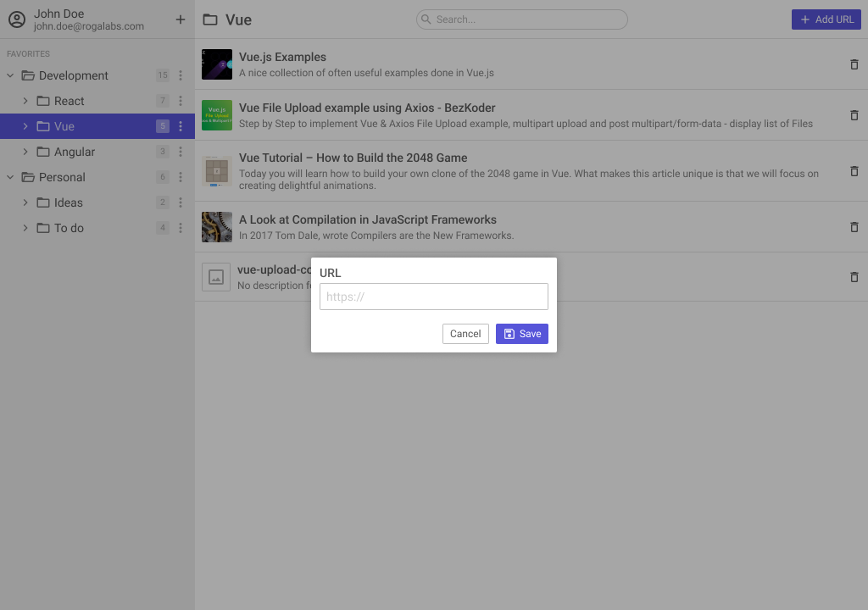The width and height of the screenshot is (868, 610).
Task: Click the plus icon to add a folder
Action: click(x=181, y=19)
